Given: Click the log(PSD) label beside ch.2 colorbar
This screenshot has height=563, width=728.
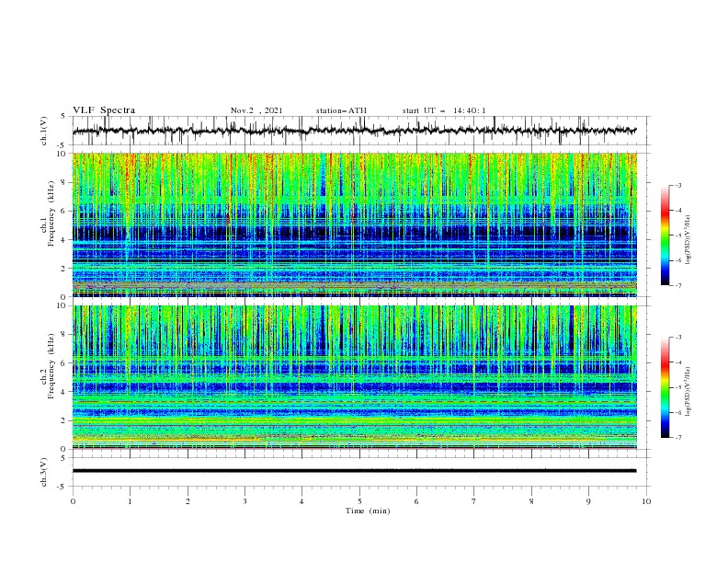Looking at the screenshot, I should coord(689,391).
